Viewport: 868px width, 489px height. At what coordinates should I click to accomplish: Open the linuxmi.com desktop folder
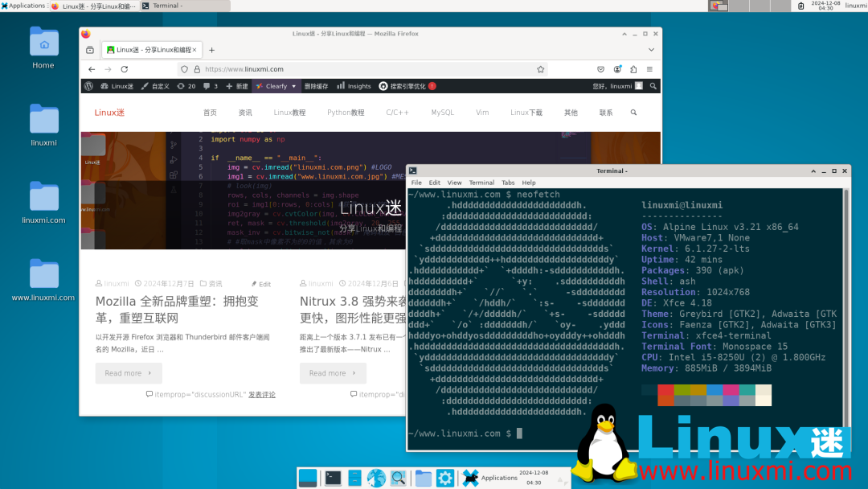43,203
